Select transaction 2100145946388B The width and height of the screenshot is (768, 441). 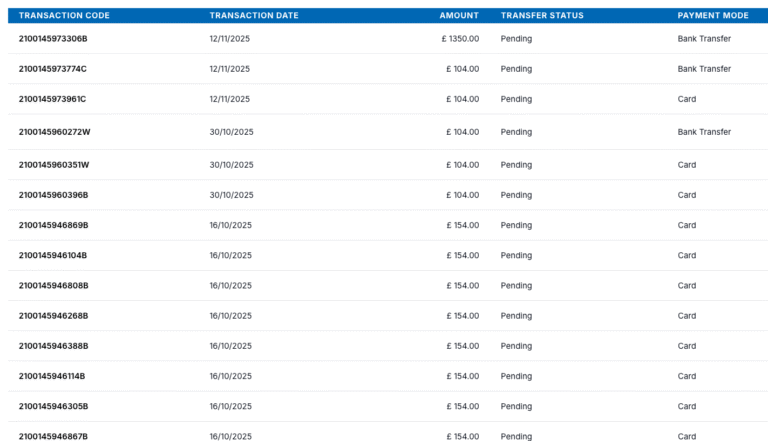(53, 346)
